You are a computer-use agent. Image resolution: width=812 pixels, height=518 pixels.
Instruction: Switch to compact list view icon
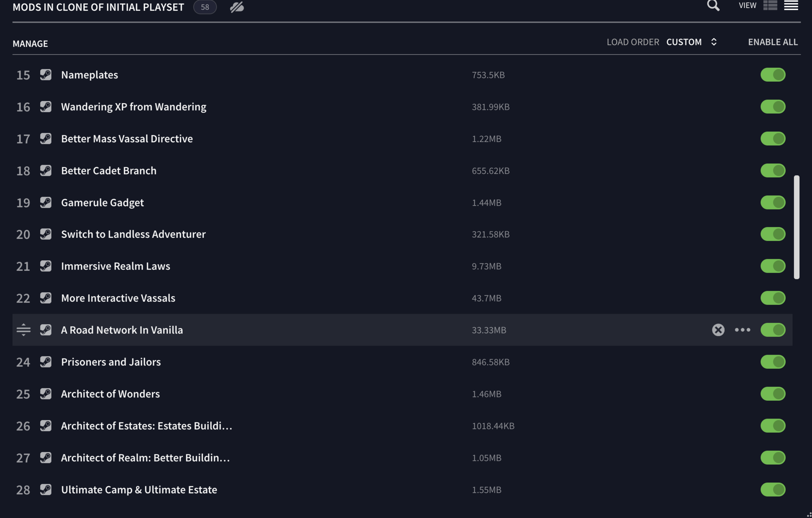(x=791, y=6)
